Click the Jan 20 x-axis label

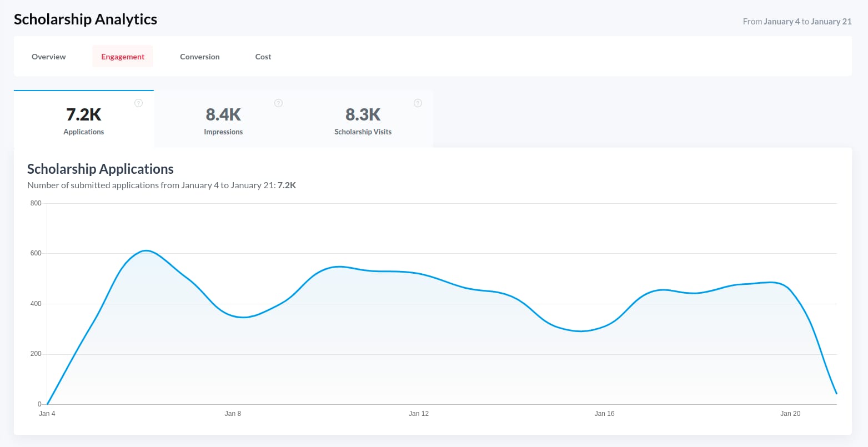[790, 414]
